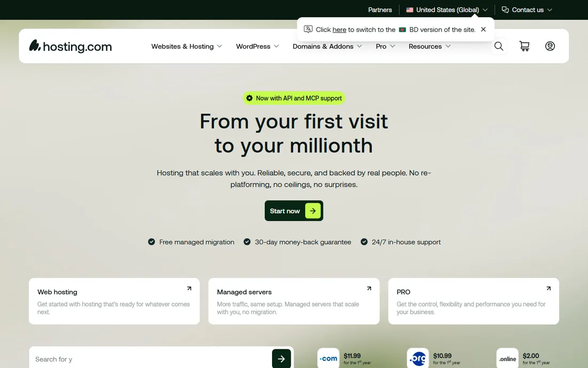Expand Domains & Addons menu
The image size is (588, 368).
(327, 46)
